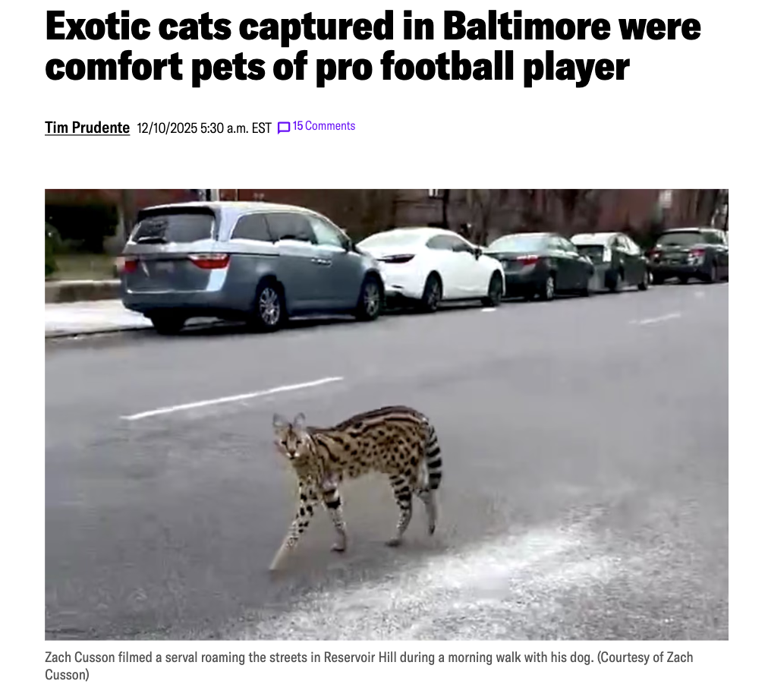
Task: Click the minivan's red tail light
Action: (209, 260)
